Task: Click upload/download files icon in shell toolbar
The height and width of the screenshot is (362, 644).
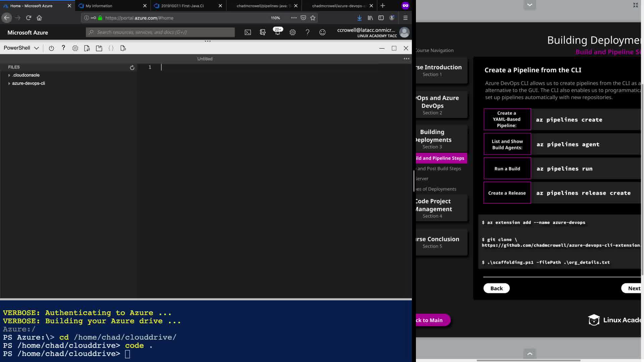Action: point(87,48)
